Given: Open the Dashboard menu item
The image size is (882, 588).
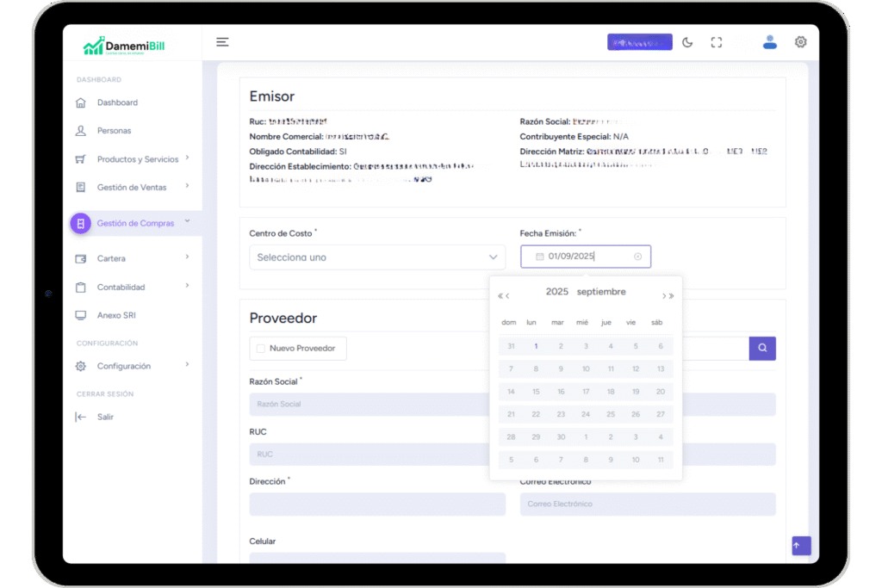Looking at the screenshot, I should point(117,102).
